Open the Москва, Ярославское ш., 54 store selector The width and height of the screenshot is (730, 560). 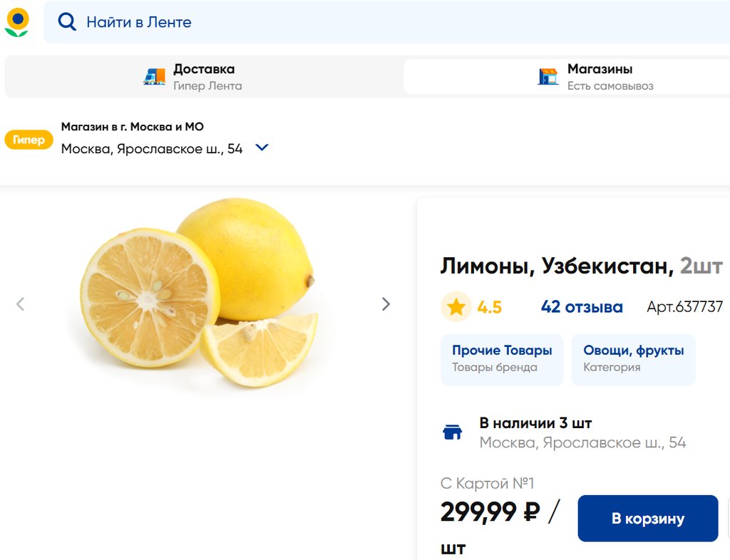point(152,149)
